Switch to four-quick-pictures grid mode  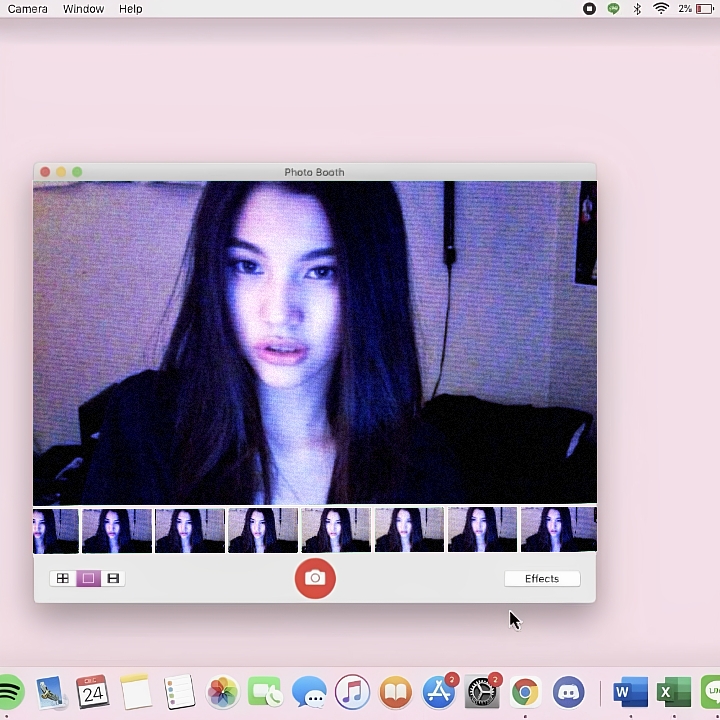(x=63, y=578)
